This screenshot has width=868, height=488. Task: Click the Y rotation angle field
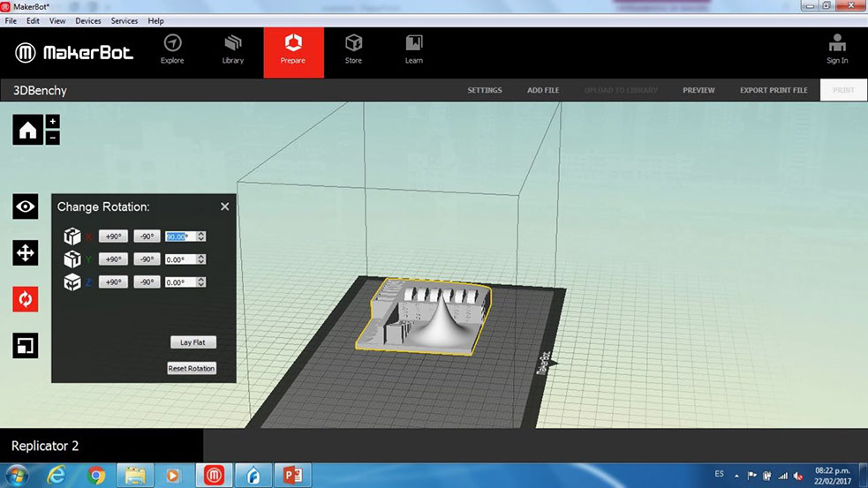tap(181, 259)
